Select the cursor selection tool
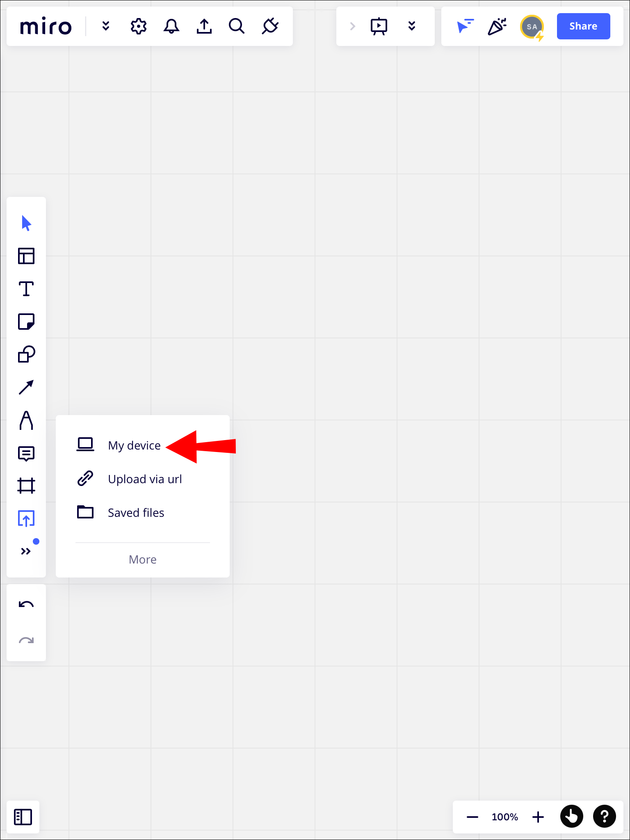 [x=26, y=223]
